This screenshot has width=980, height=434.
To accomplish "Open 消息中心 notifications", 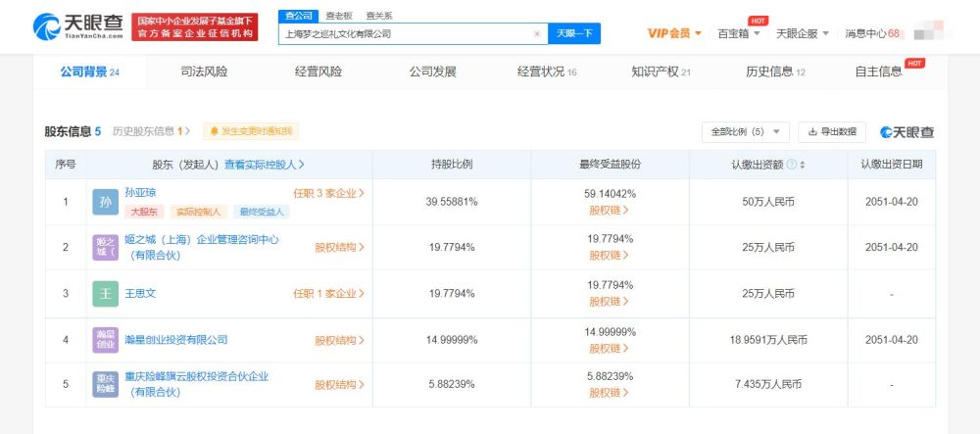I will (872, 33).
